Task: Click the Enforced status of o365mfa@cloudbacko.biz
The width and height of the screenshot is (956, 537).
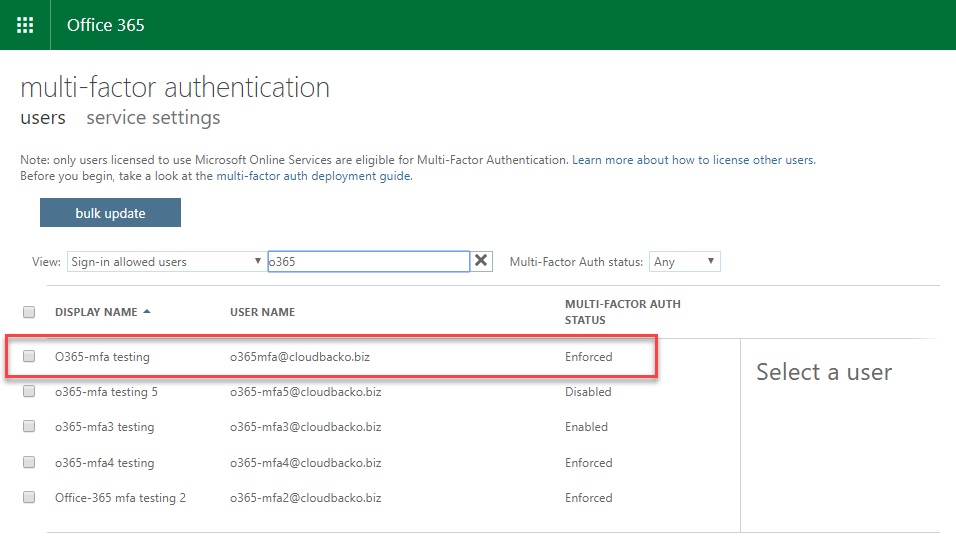Action: [588, 357]
